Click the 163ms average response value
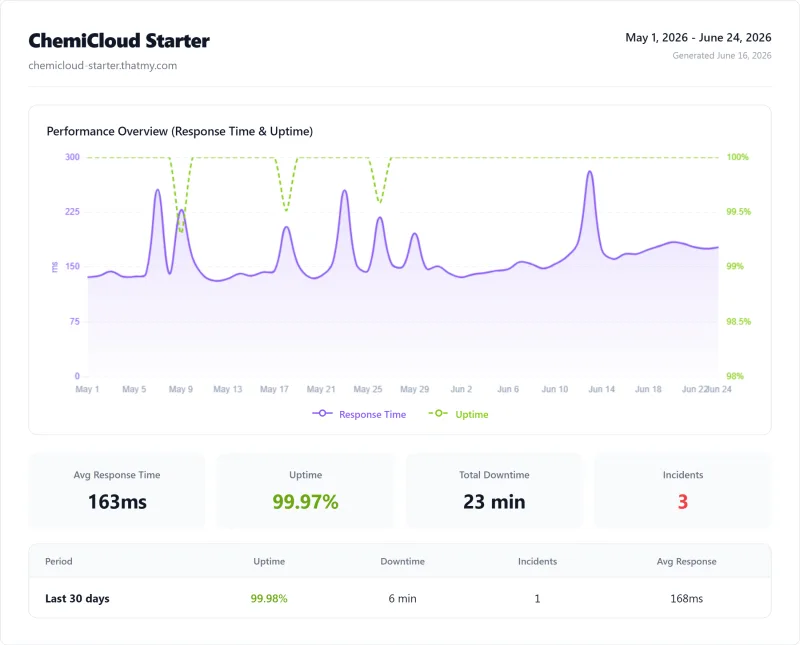The image size is (800, 645). pos(117,502)
